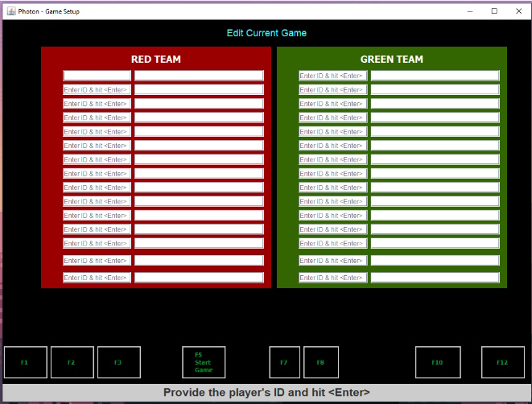Start the game with F5 button
The height and width of the screenshot is (404, 532).
tap(204, 362)
